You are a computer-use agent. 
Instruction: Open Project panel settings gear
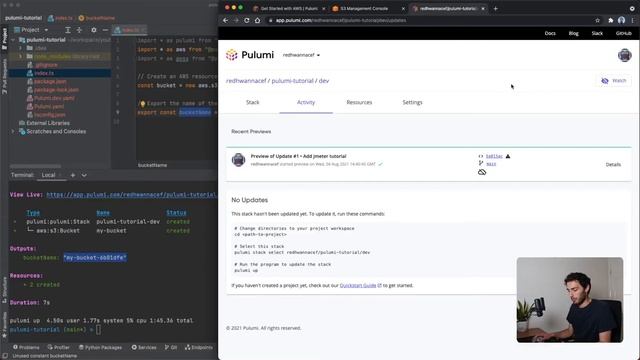click(94, 30)
